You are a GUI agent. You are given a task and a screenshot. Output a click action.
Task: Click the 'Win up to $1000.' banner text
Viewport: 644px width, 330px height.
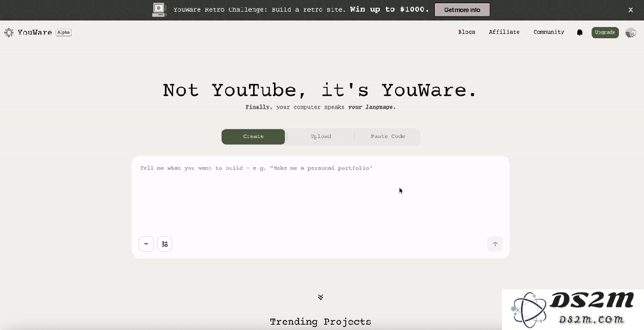tap(389, 10)
